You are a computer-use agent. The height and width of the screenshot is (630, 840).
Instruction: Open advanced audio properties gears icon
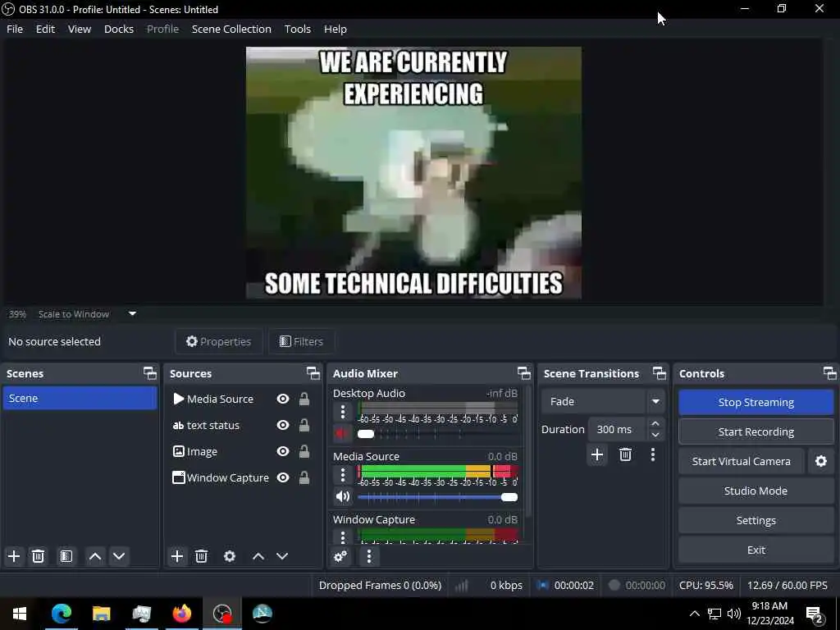[x=340, y=556]
